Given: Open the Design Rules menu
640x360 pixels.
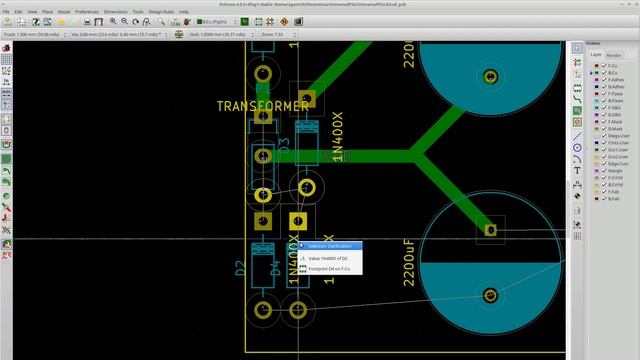Looking at the screenshot, I should (161, 12).
